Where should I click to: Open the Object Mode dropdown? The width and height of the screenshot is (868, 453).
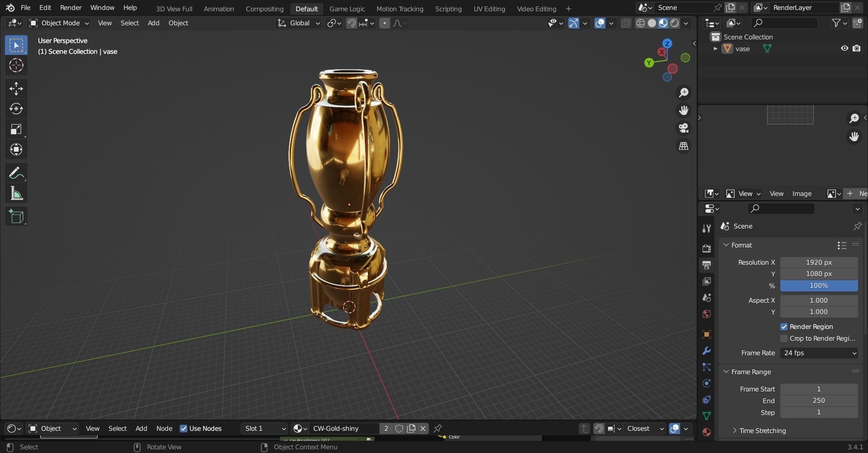click(x=59, y=23)
